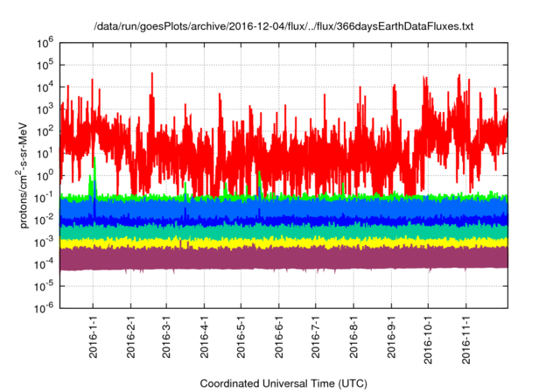Click the 10^-1 y-axis tick label

[44, 198]
